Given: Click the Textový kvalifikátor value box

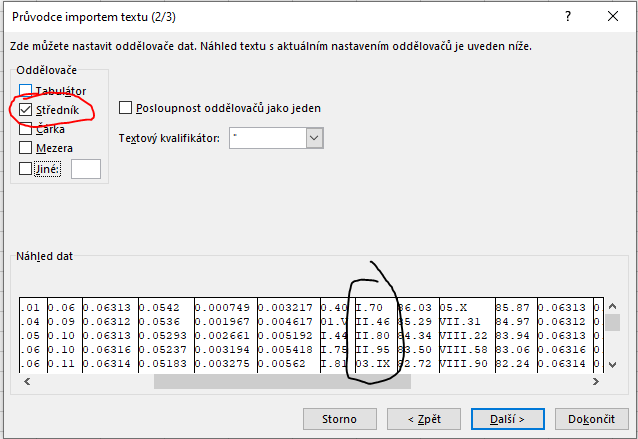Looking at the screenshot, I should (x=266, y=138).
